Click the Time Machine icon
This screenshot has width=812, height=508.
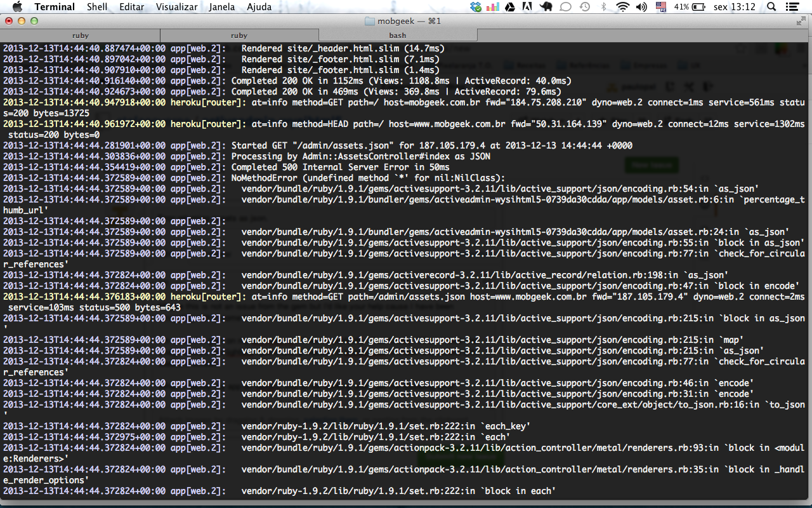(585, 7)
